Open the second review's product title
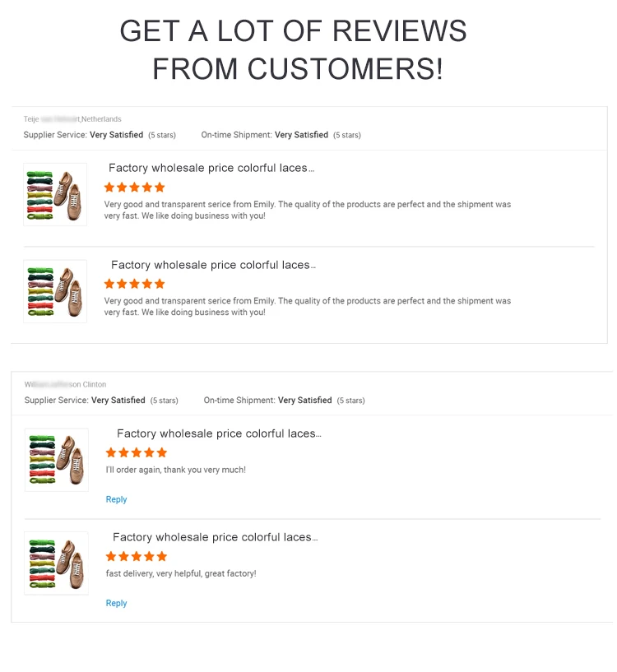The image size is (617, 672). pyautogui.click(x=213, y=265)
